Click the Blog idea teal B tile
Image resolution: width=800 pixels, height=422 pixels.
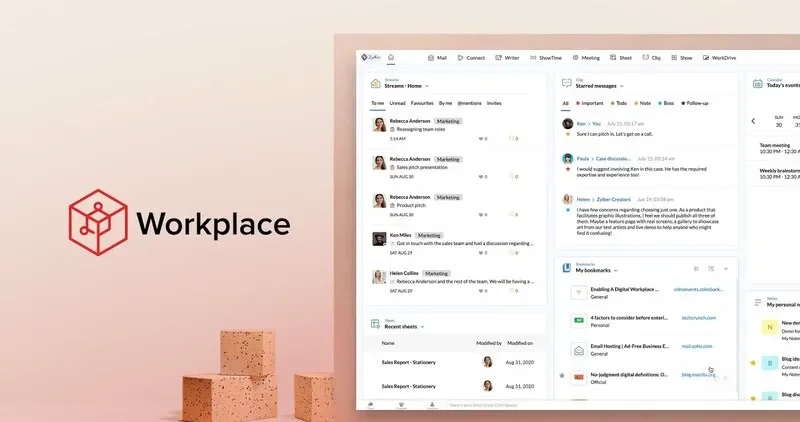click(770, 363)
